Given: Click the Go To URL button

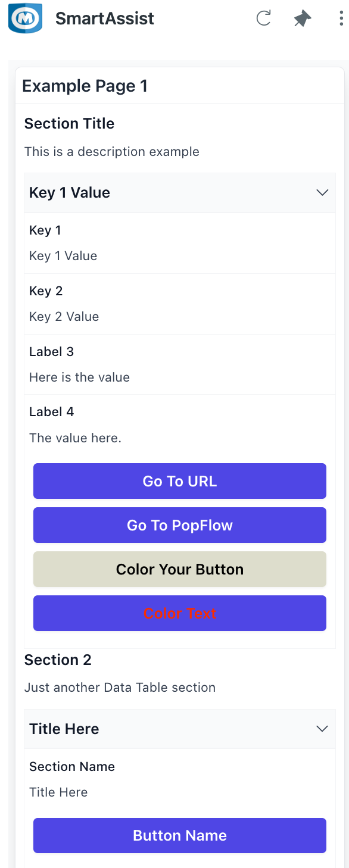Looking at the screenshot, I should click(x=180, y=481).
